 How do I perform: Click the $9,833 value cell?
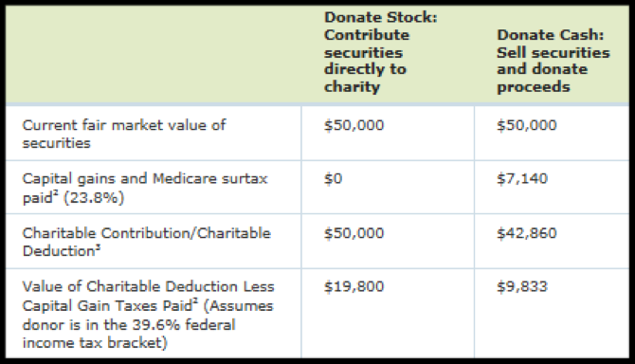(x=522, y=286)
